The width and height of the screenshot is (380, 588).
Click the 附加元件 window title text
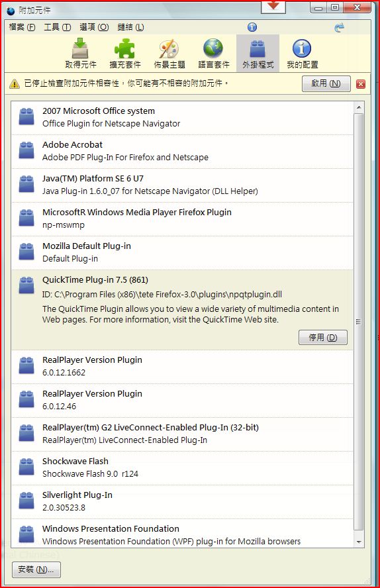pyautogui.click(x=34, y=11)
